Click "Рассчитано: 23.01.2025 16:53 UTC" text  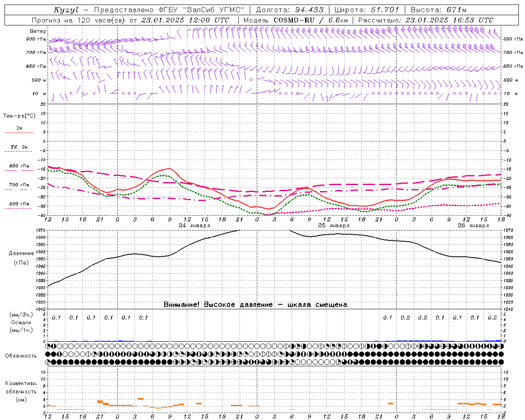point(426,20)
